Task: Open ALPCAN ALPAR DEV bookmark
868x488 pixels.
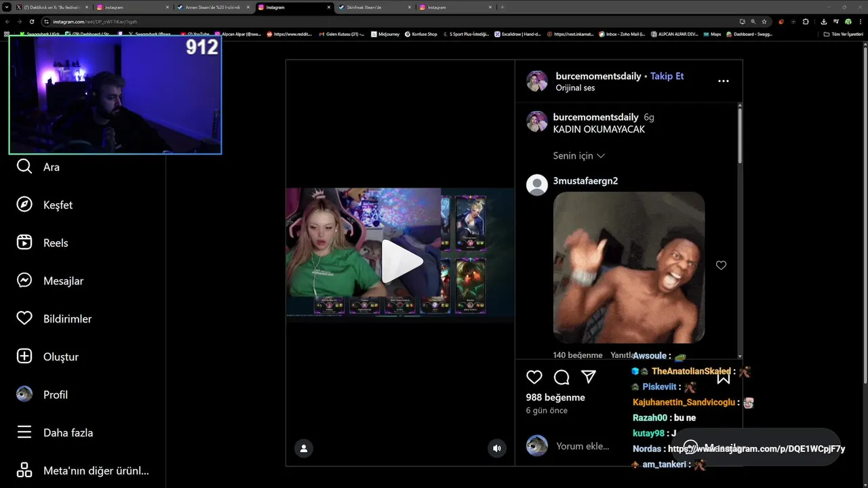Action: point(674,34)
